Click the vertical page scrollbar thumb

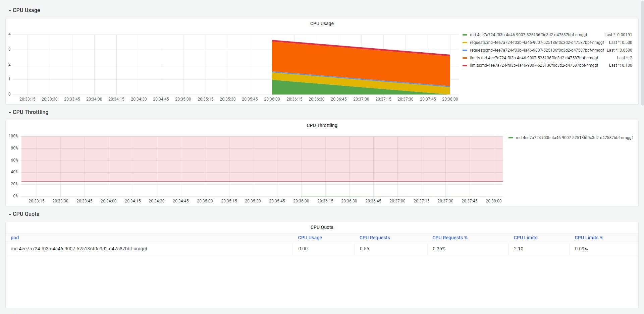(x=642, y=54)
